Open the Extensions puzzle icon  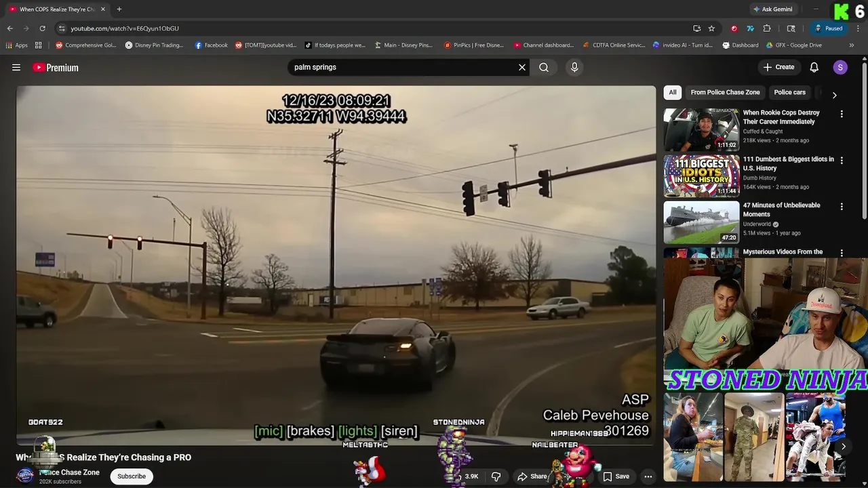767,28
